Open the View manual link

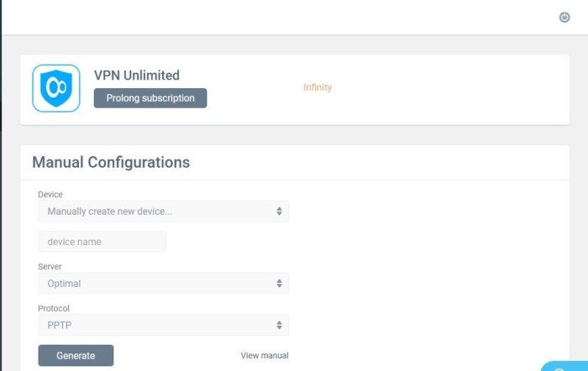point(265,356)
